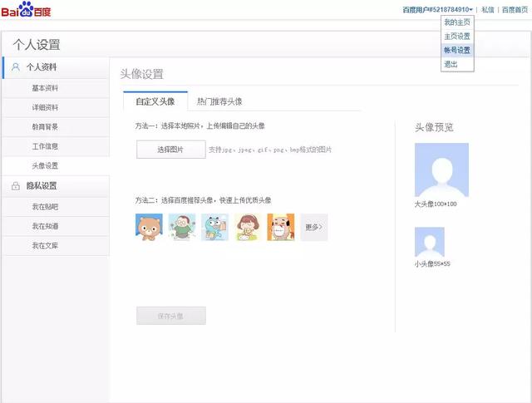Open 基本资料 in the sidebar

pyautogui.click(x=45, y=88)
